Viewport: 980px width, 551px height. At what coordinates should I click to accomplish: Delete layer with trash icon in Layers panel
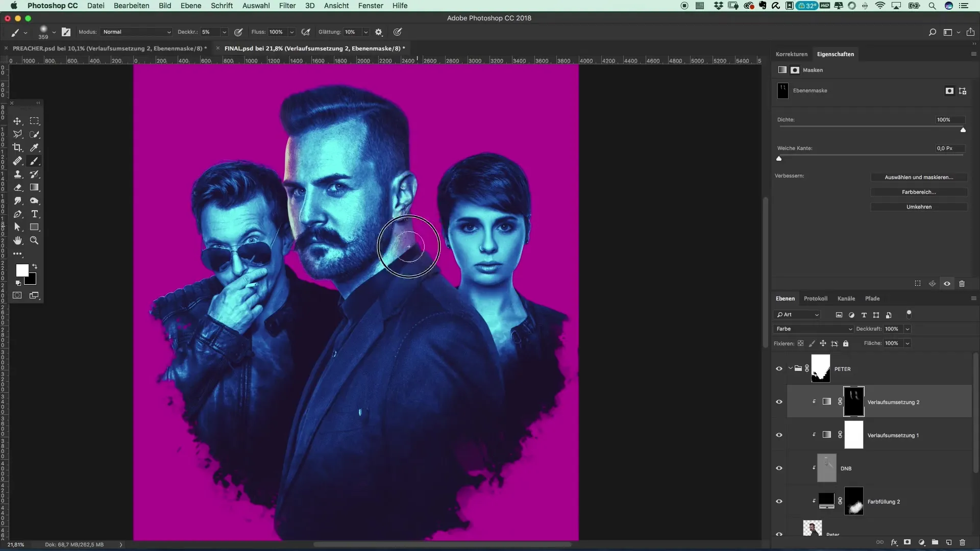click(x=963, y=542)
